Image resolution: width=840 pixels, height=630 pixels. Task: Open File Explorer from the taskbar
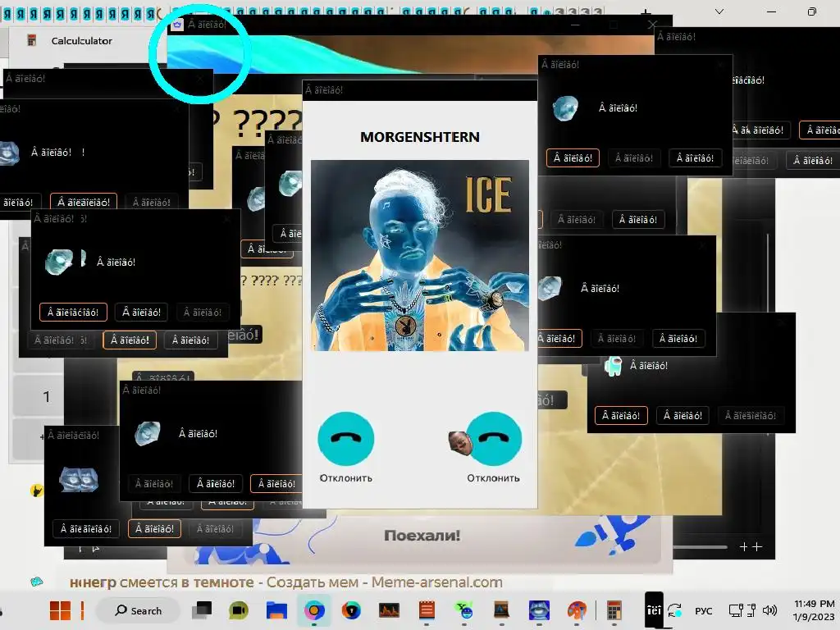tap(277, 610)
